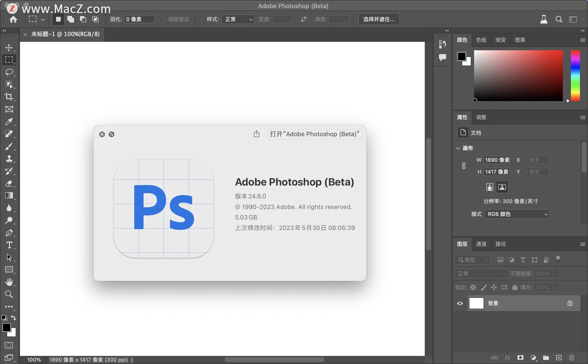The image size is (588, 364).
Task: Switch to the 色板 tab
Action: (x=481, y=40)
